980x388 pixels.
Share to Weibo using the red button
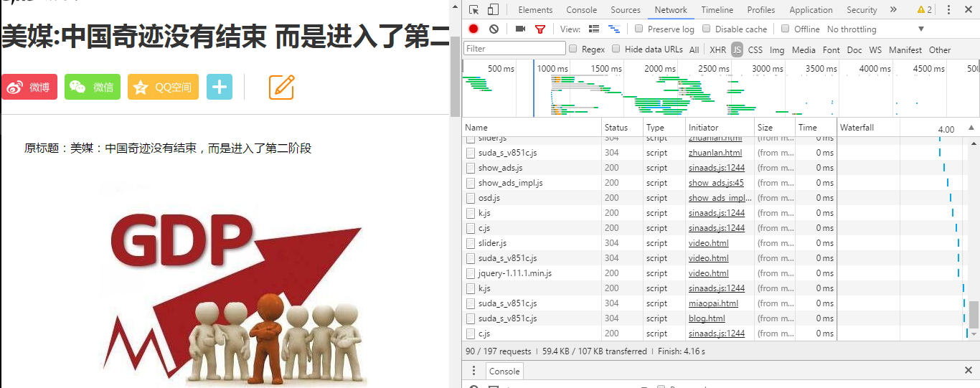point(29,87)
